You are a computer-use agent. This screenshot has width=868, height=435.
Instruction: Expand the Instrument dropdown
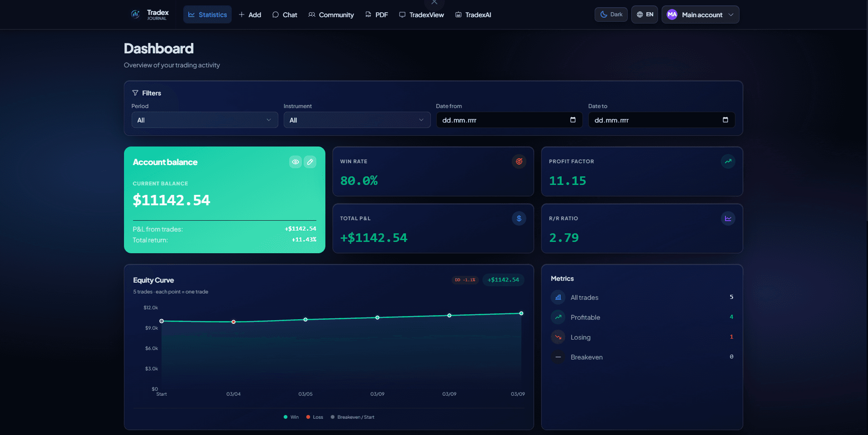pos(357,120)
